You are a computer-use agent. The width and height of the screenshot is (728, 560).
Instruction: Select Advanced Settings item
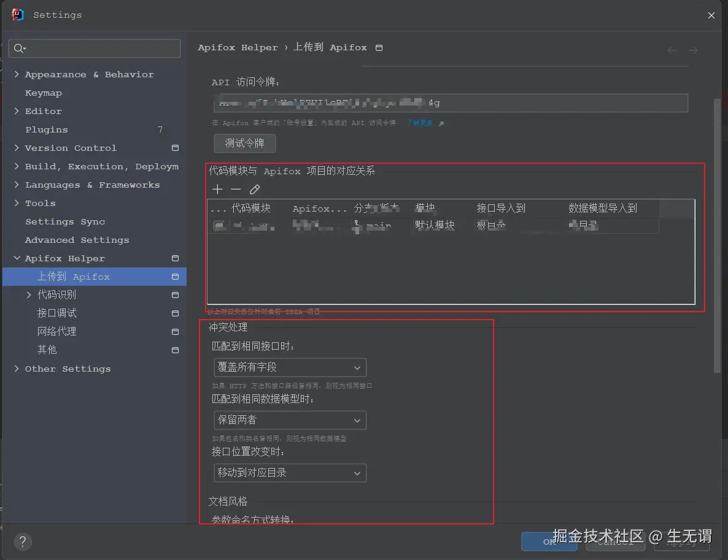pos(77,240)
